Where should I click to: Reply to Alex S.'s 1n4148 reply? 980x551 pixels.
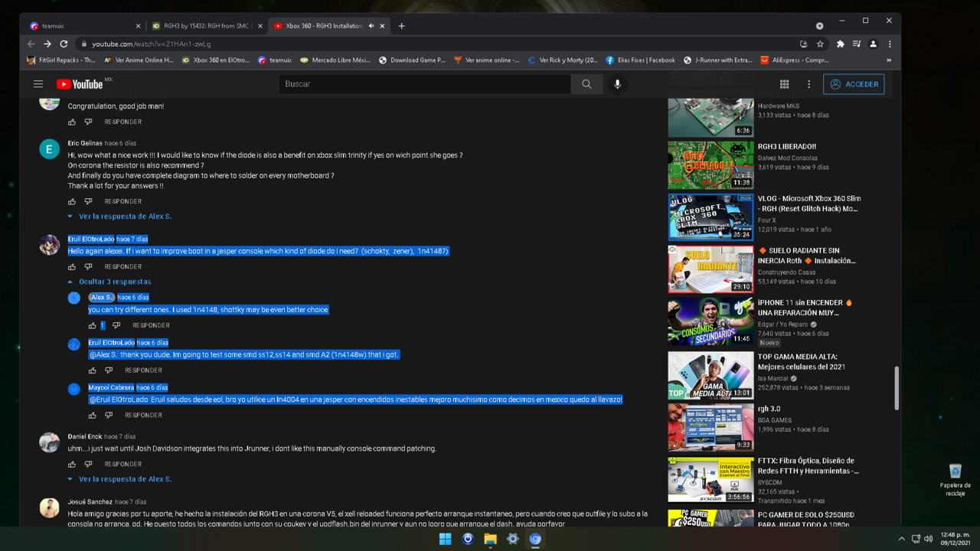click(x=151, y=325)
